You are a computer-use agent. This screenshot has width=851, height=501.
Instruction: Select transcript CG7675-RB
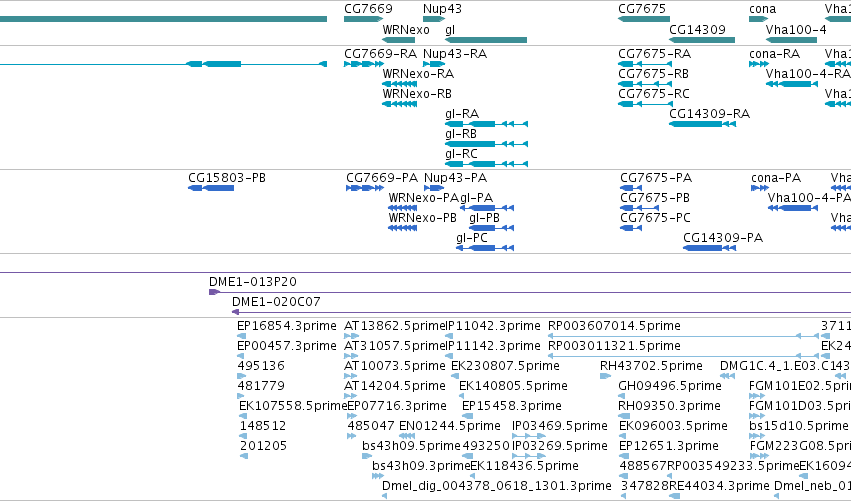point(645,84)
